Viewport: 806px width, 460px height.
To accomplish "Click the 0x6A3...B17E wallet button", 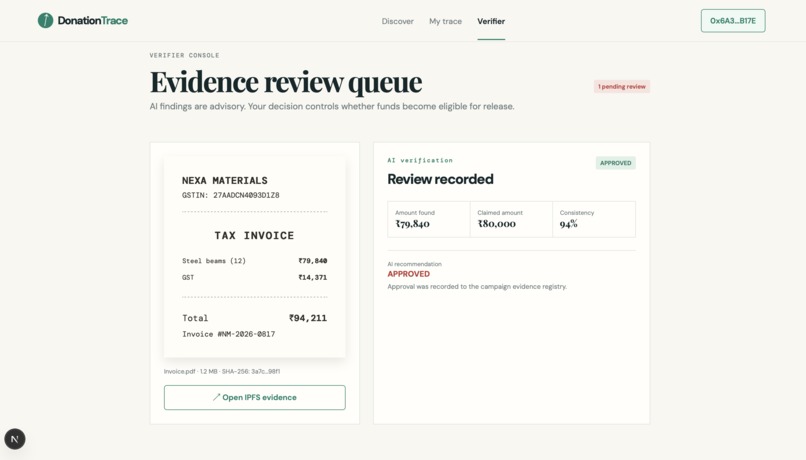I will coord(733,21).
